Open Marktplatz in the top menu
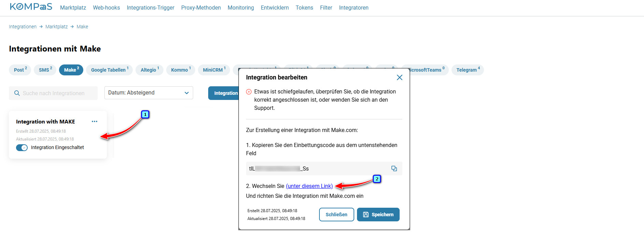644x235 pixels. [x=73, y=8]
